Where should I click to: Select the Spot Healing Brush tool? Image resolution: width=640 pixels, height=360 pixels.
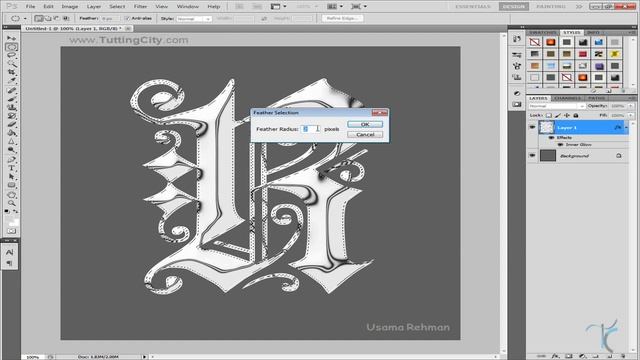pos(11,91)
